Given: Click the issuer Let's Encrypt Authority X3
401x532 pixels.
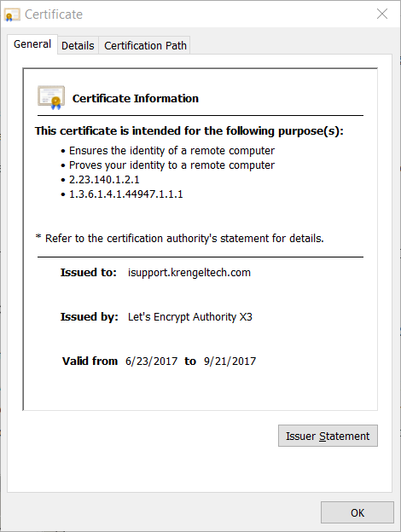Looking at the screenshot, I should point(189,316).
